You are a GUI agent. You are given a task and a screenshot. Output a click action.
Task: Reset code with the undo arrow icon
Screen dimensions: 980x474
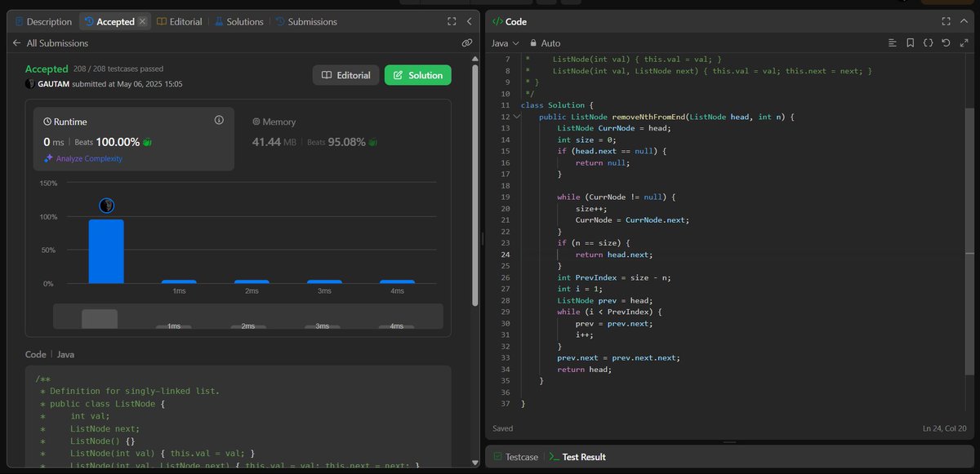(x=946, y=42)
